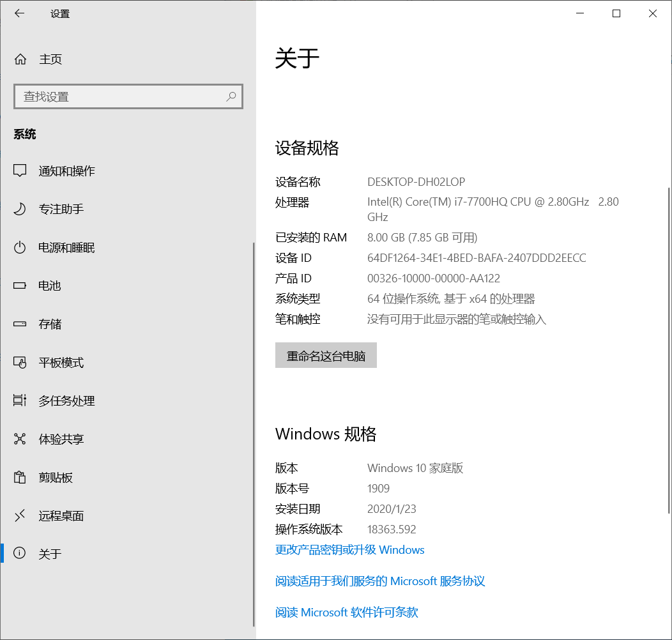Click OS build 18363.592
The height and width of the screenshot is (640, 672).
coord(392,530)
